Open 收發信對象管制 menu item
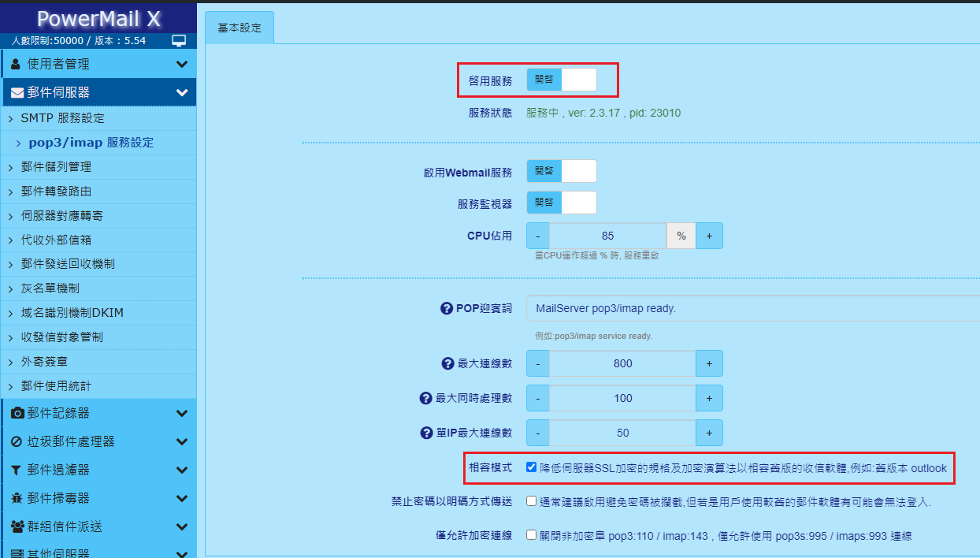This screenshot has height=558, width=980. pos(98,337)
